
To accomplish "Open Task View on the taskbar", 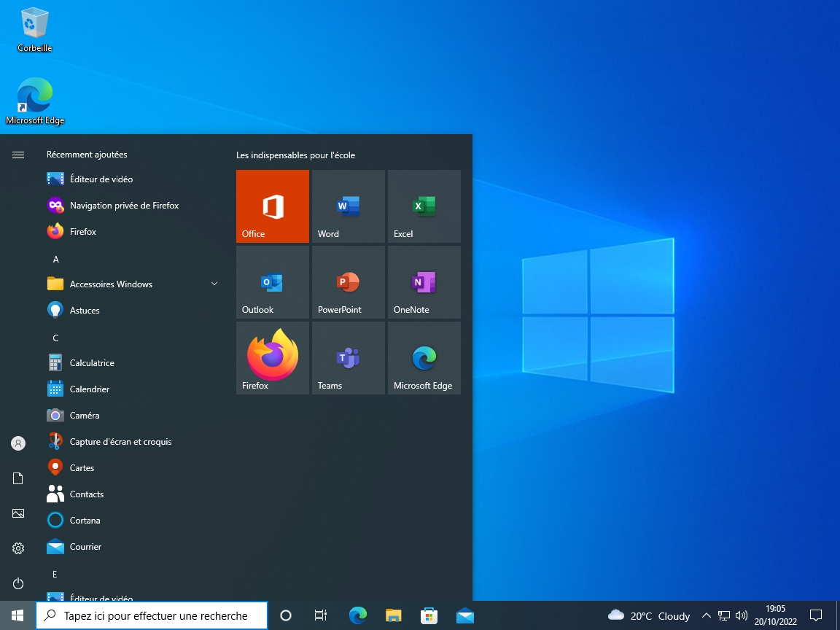I will (x=321, y=615).
